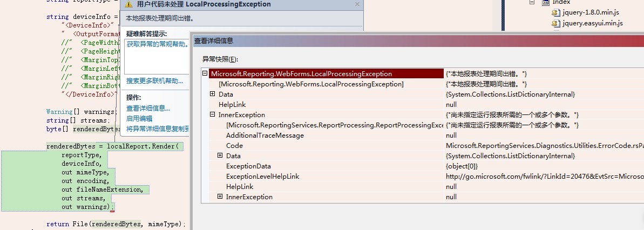
Task: Click 启用编辑 action link
Action: [139, 119]
